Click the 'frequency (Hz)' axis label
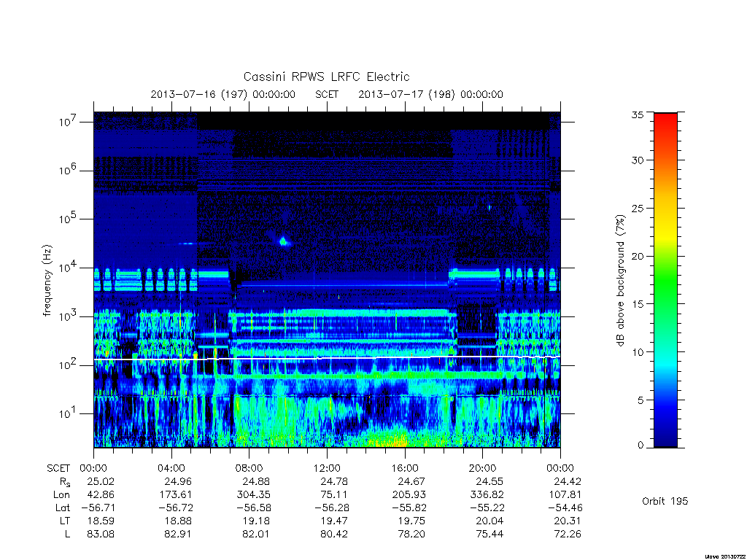The image size is (747, 560). 47,281
